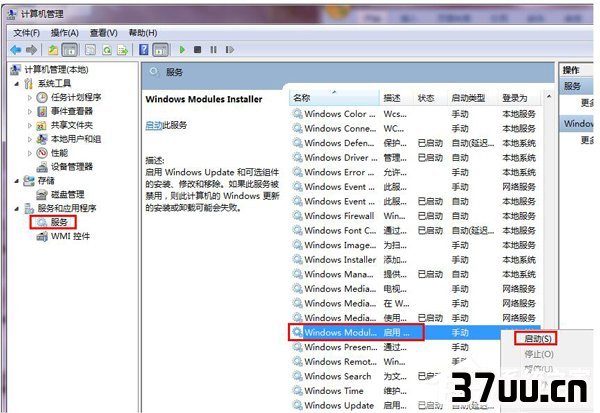Sort by the 状态 column header

429,98
